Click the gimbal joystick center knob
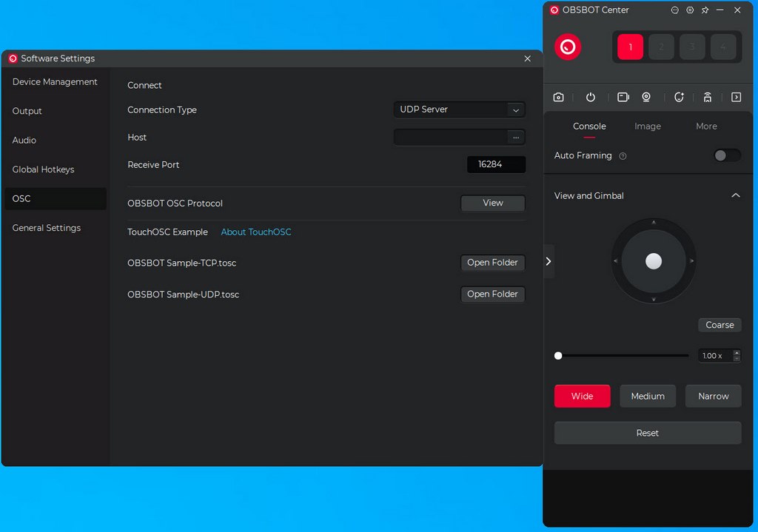 (x=654, y=261)
